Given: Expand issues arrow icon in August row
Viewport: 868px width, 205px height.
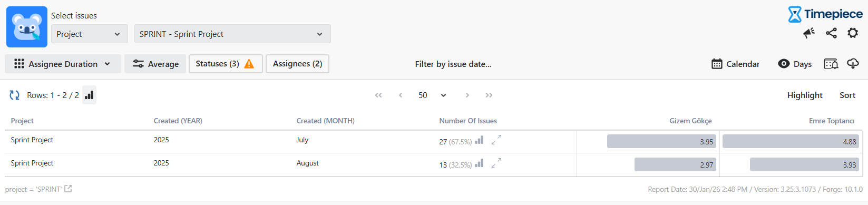Looking at the screenshot, I should (x=496, y=163).
